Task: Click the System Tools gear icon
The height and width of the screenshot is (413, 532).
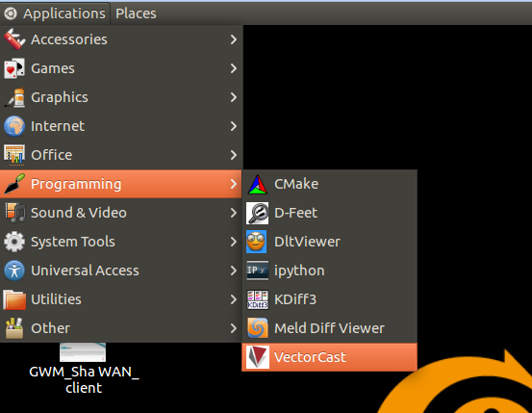Action: (14, 242)
